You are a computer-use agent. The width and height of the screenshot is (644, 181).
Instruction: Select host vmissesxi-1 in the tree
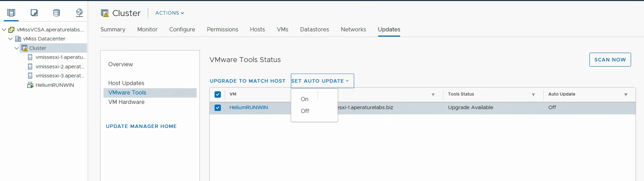pyautogui.click(x=61, y=57)
